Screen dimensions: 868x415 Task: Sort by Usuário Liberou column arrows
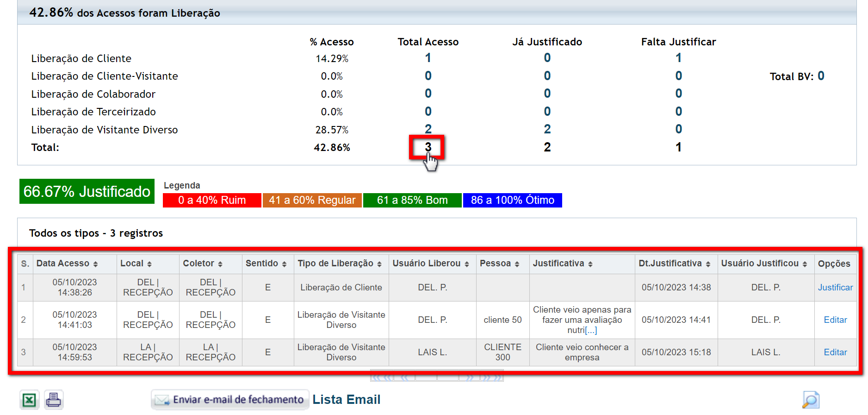click(467, 264)
